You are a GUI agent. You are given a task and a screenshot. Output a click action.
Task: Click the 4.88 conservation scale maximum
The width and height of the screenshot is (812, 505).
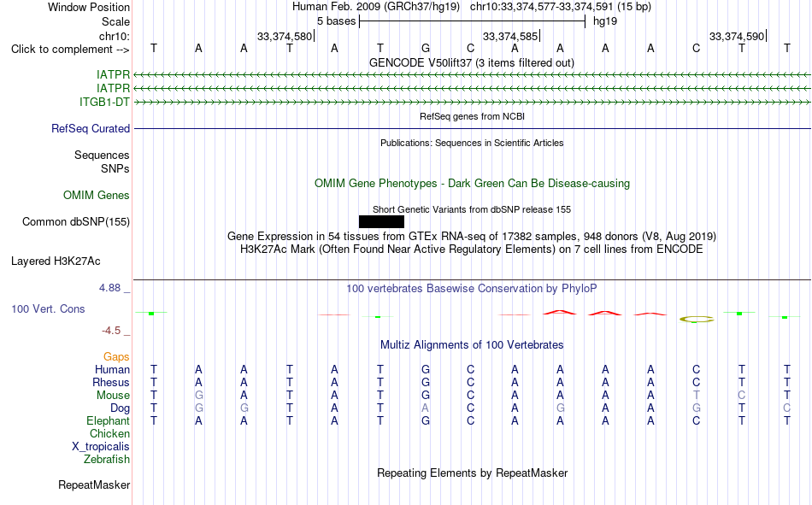pyautogui.click(x=110, y=287)
